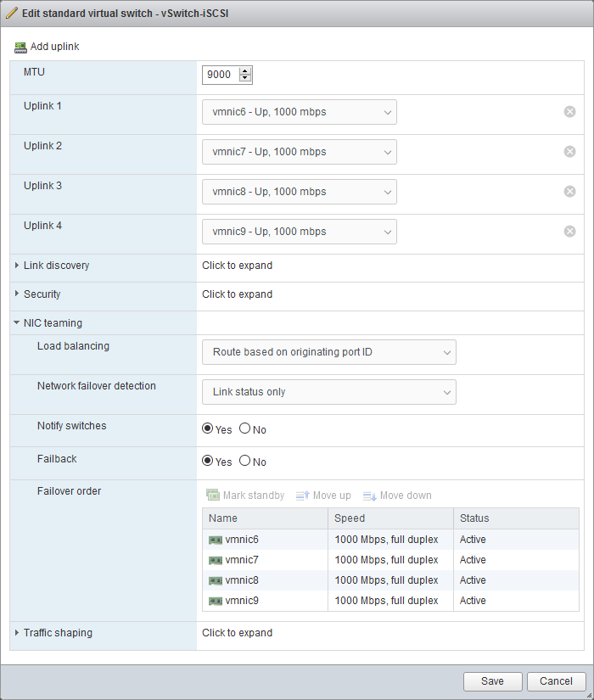Set Notify switches to No

tap(245, 429)
